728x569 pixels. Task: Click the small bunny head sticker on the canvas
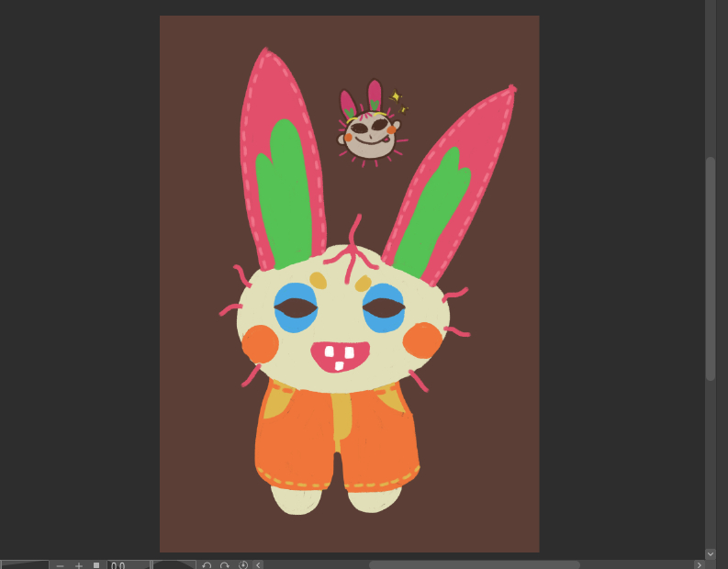[x=370, y=131]
